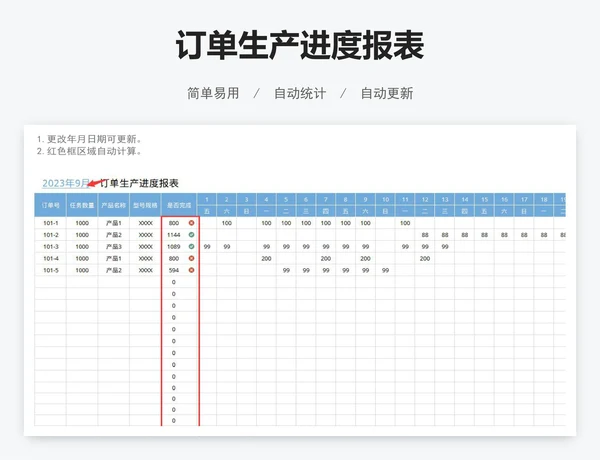Select the 1144 total in row 101-2
Image resolution: width=600 pixels, height=460 pixels.
174,235
